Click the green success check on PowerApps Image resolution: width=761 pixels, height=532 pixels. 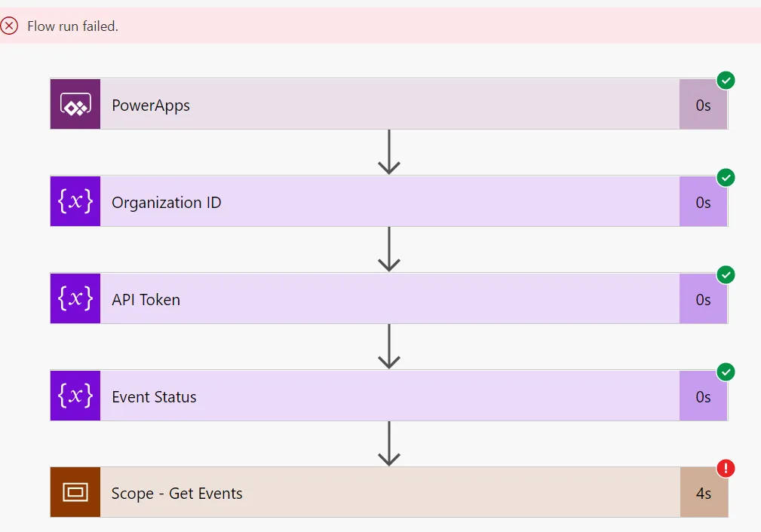click(726, 80)
